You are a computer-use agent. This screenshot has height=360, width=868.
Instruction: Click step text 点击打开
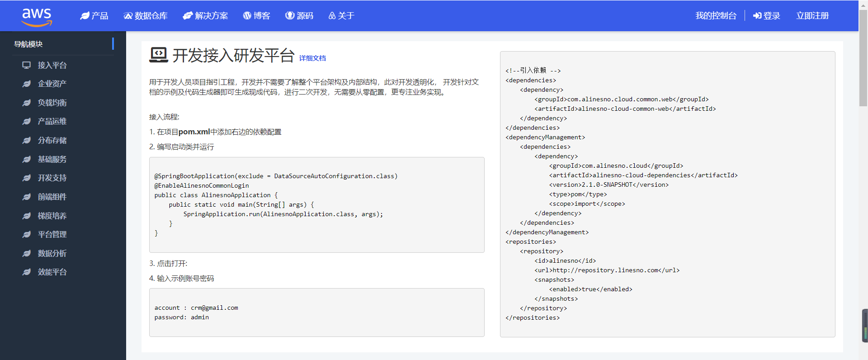point(168,264)
